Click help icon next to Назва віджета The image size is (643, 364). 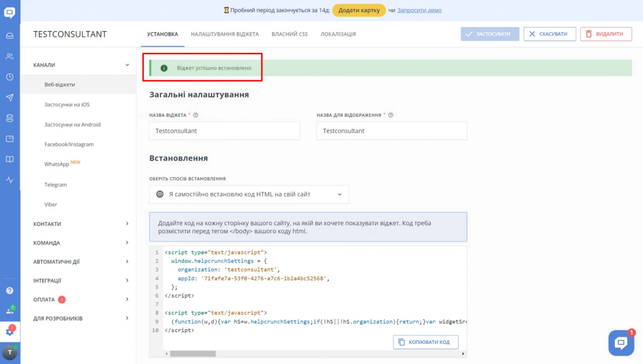[196, 115]
